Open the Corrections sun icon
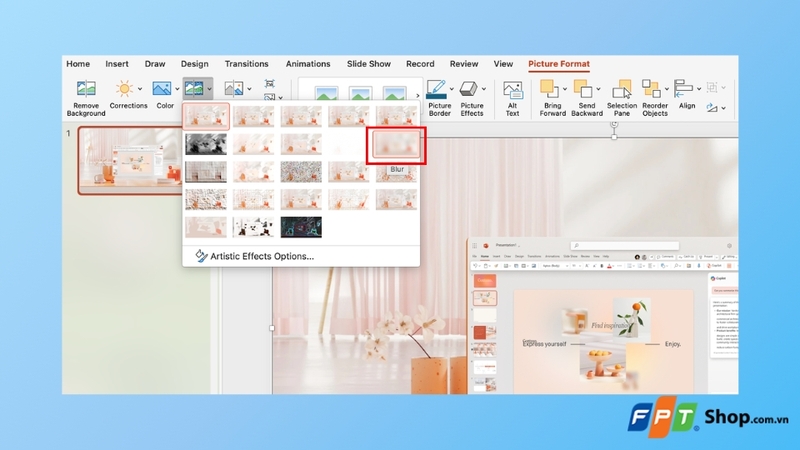This screenshot has width=800, height=450. tap(124, 88)
